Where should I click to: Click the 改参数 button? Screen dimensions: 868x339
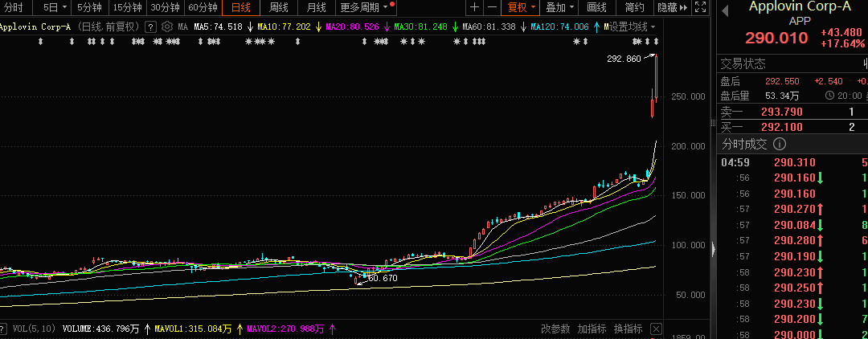click(x=555, y=329)
